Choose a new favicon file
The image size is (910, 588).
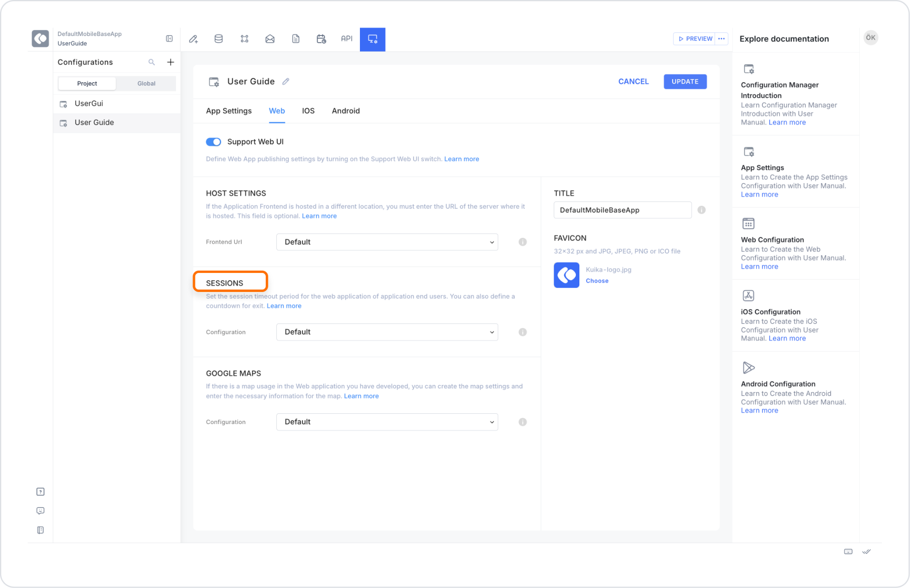[x=597, y=281]
